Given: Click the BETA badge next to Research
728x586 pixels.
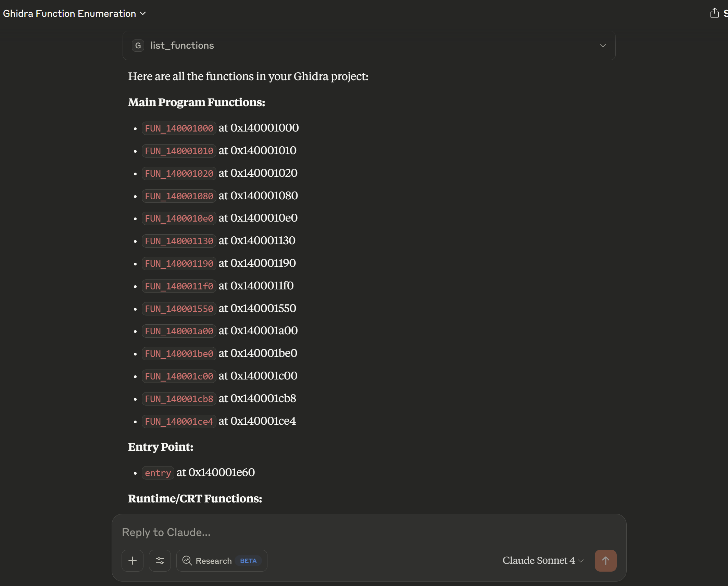Looking at the screenshot, I should click(248, 561).
